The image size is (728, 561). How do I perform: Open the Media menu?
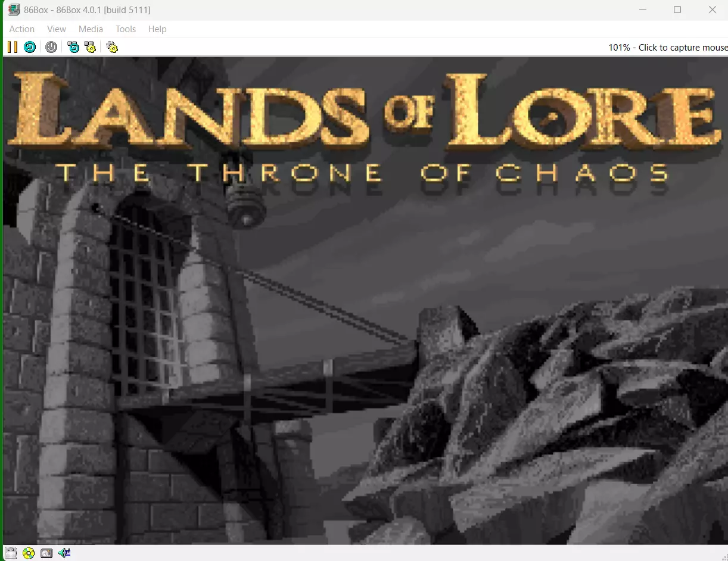point(91,29)
